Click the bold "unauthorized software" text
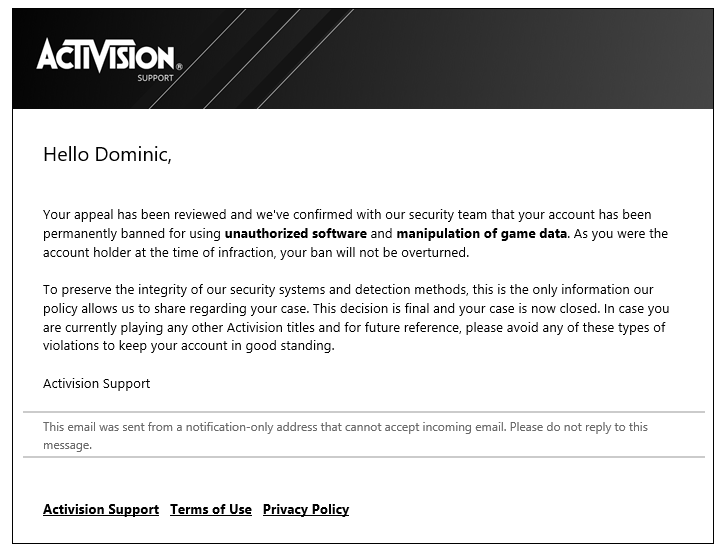The width and height of the screenshot is (723, 552). tap(295, 234)
